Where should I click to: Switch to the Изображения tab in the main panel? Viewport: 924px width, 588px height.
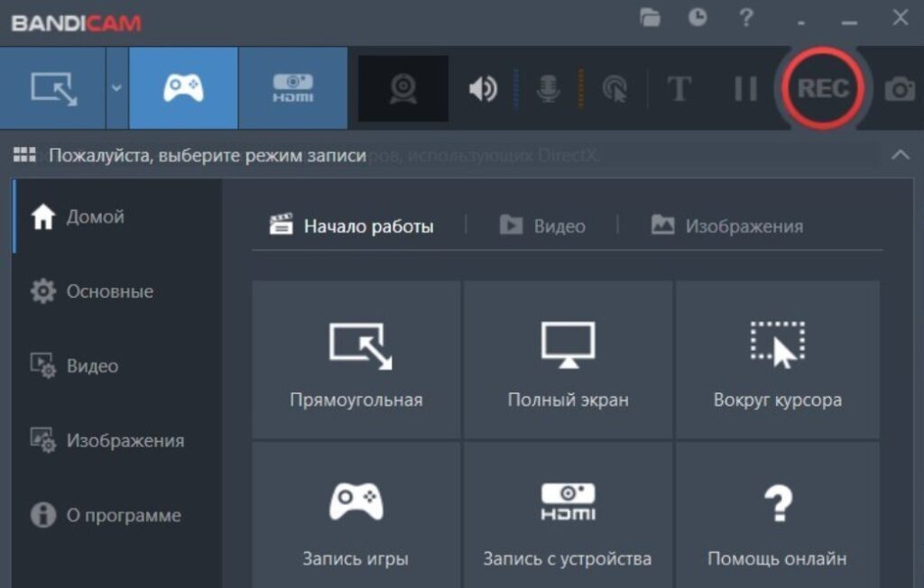click(x=726, y=225)
